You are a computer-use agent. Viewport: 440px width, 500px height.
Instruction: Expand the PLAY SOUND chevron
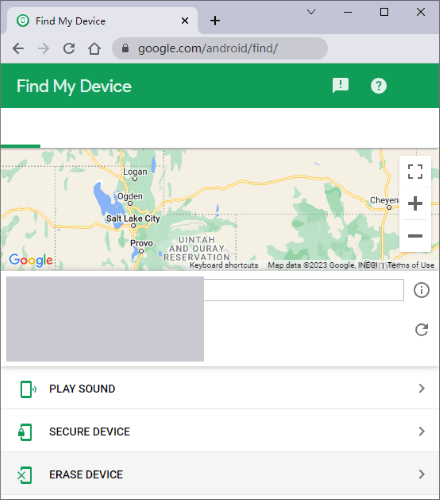point(422,388)
